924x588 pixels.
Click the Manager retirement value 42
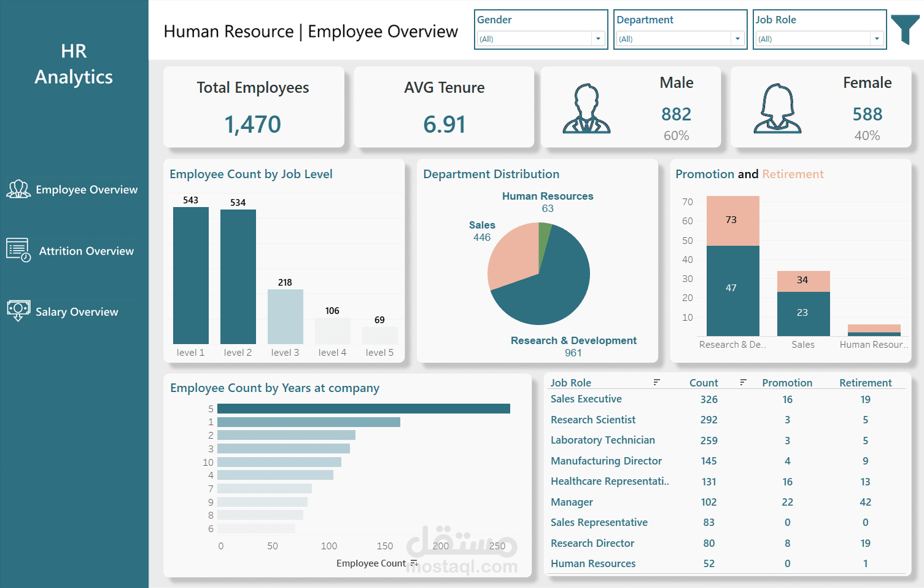coord(866,502)
